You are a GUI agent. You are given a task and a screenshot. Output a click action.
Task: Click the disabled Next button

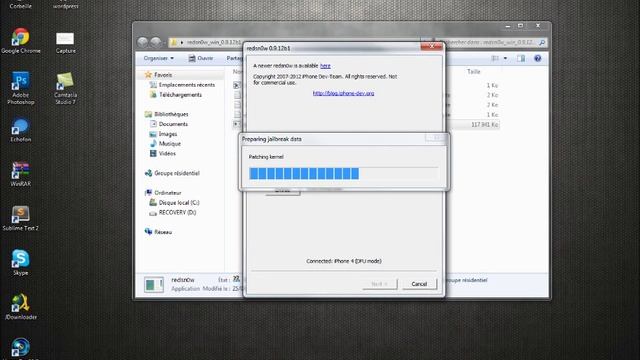point(379,284)
